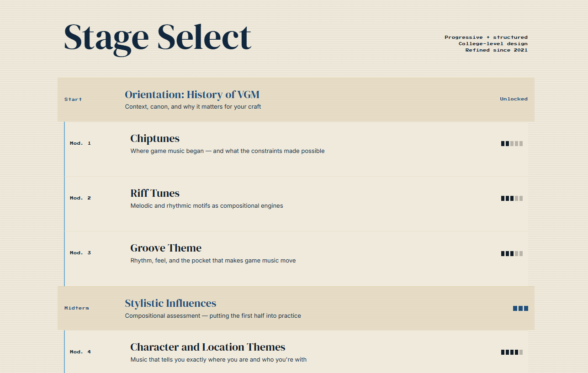
Task: Click the blue Stylistic Influences midterm blocks
Action: [520, 309]
